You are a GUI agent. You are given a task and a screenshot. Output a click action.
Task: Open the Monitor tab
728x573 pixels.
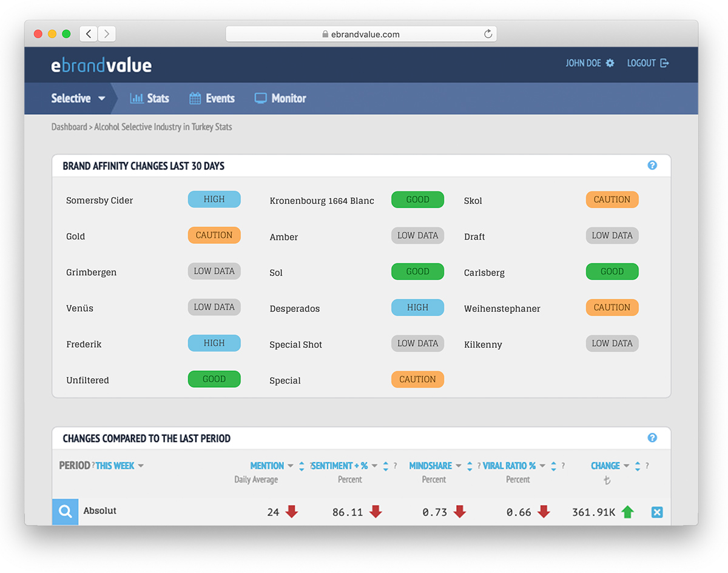pyautogui.click(x=280, y=98)
